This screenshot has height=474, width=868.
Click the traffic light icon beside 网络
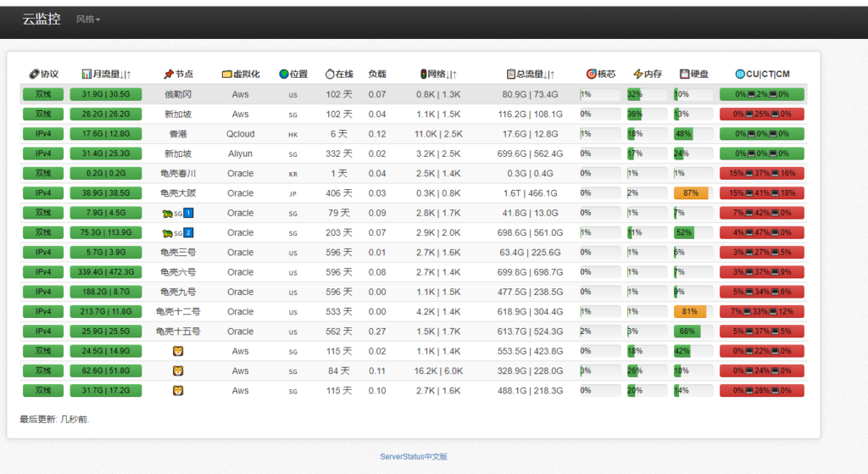424,75
